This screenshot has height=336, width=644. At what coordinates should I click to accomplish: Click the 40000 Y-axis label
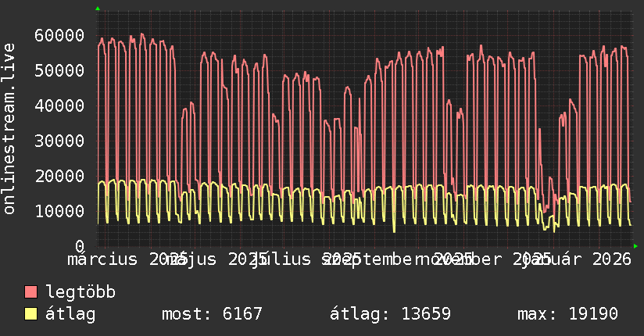tap(59, 105)
